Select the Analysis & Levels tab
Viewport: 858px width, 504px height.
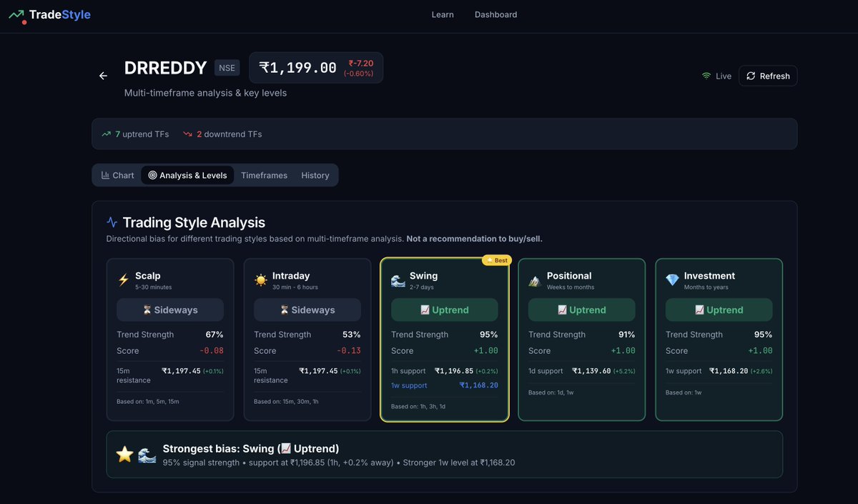click(x=187, y=175)
